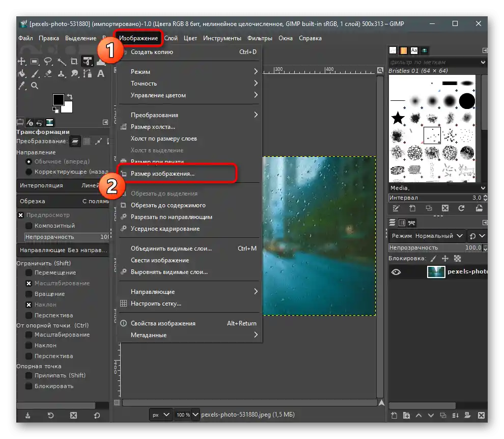504x439 pixels.
Task: Select the Text tool
Action: click(101, 74)
